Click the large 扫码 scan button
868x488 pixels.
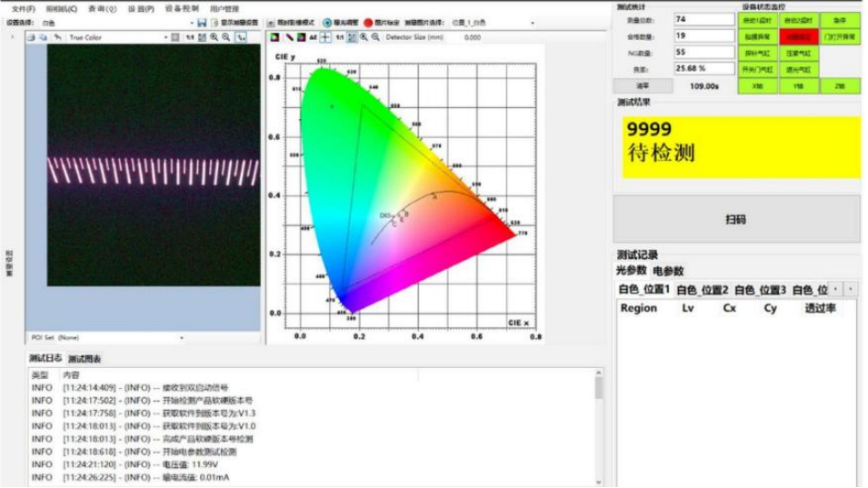tap(736, 220)
